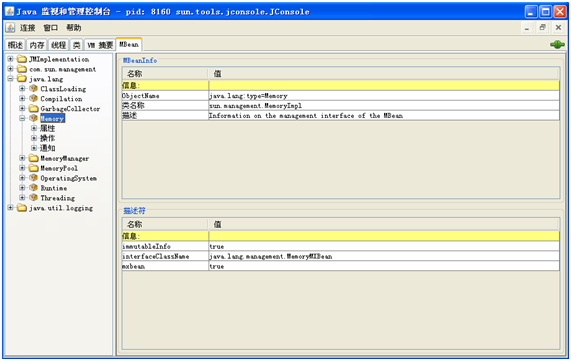
Task: Click the Java icon in the title bar
Action: [x=9, y=11]
